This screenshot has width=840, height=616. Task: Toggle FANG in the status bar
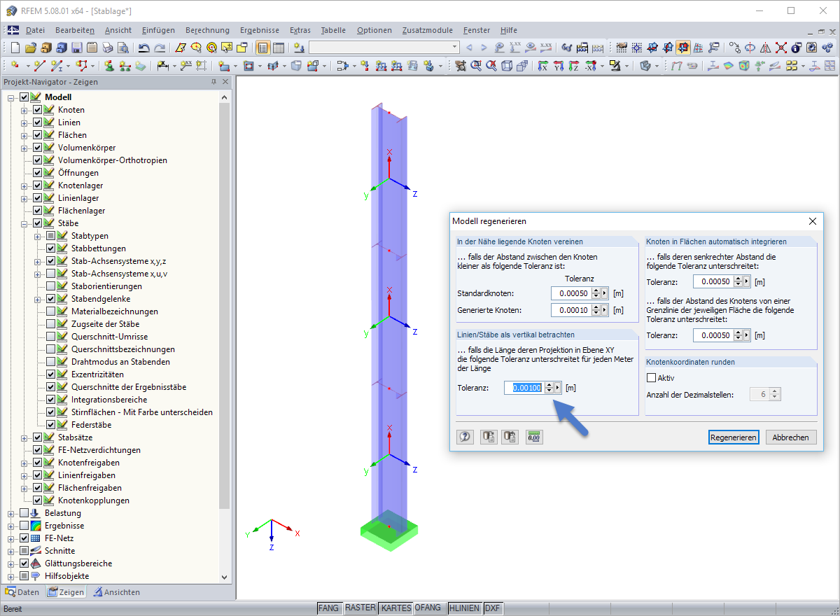(330, 608)
